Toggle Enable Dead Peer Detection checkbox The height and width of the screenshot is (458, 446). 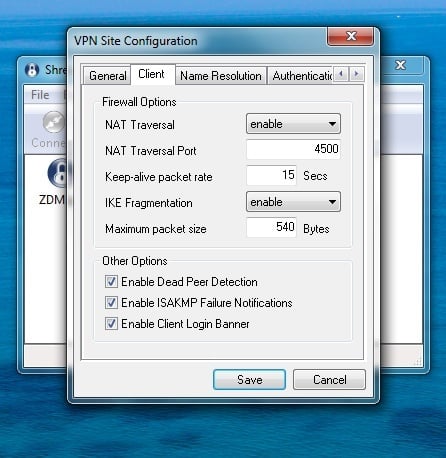click(x=111, y=282)
